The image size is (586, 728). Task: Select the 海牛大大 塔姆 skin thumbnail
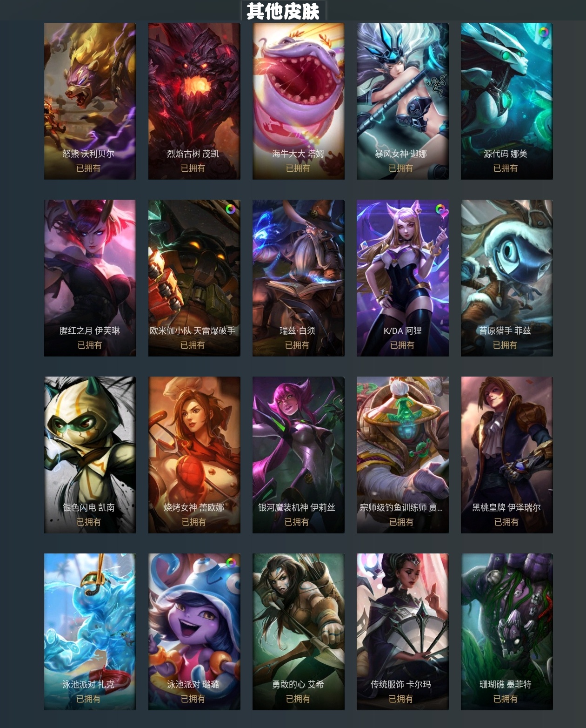pyautogui.click(x=299, y=101)
